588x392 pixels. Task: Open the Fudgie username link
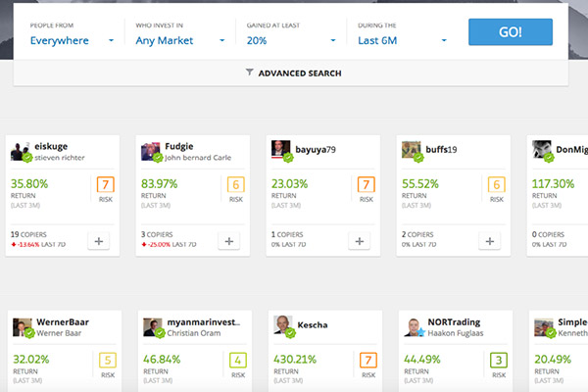tap(179, 146)
